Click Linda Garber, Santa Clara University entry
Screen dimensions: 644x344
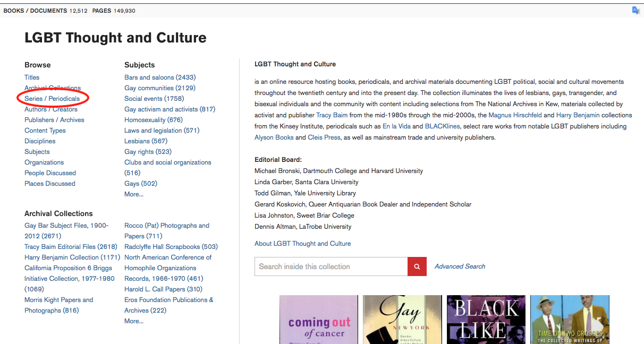[x=307, y=182]
